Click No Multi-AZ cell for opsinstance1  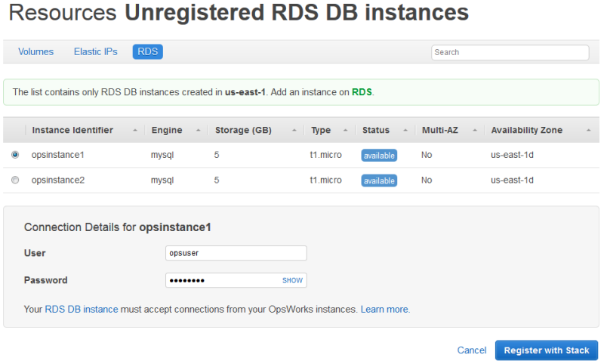coord(427,155)
